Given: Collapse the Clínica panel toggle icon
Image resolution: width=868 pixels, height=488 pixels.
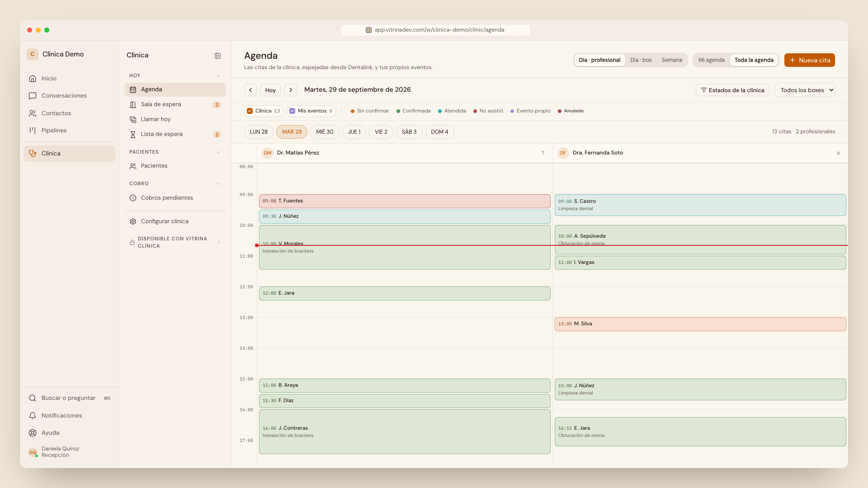Looking at the screenshot, I should (217, 56).
